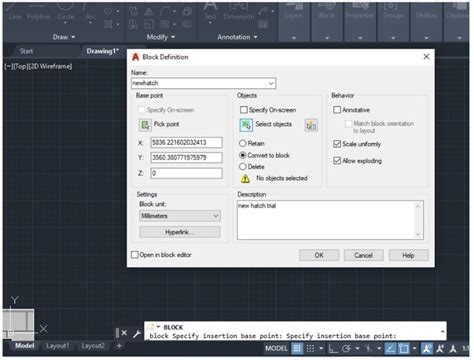Open polar tracking angle dropdown arrow
474x360 pixels.
(357, 348)
